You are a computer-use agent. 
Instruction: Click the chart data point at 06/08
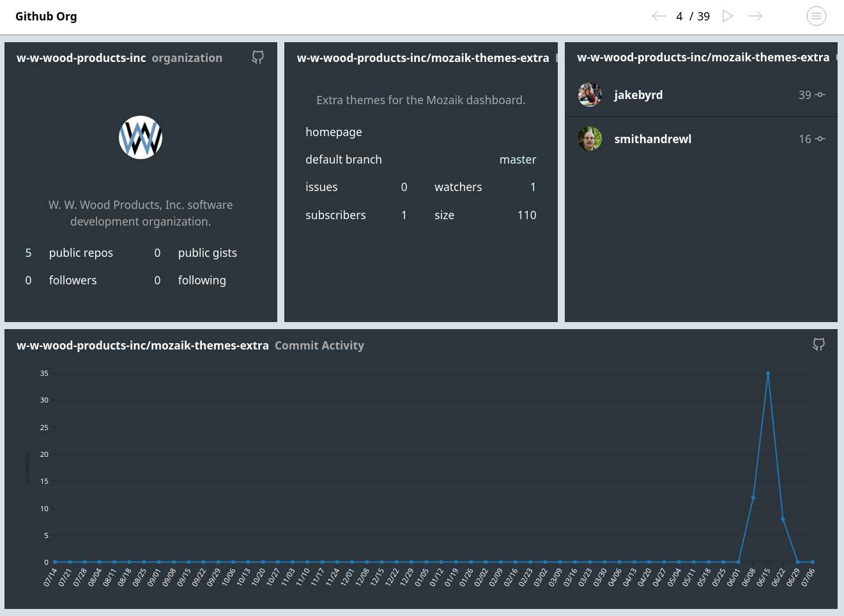point(753,497)
